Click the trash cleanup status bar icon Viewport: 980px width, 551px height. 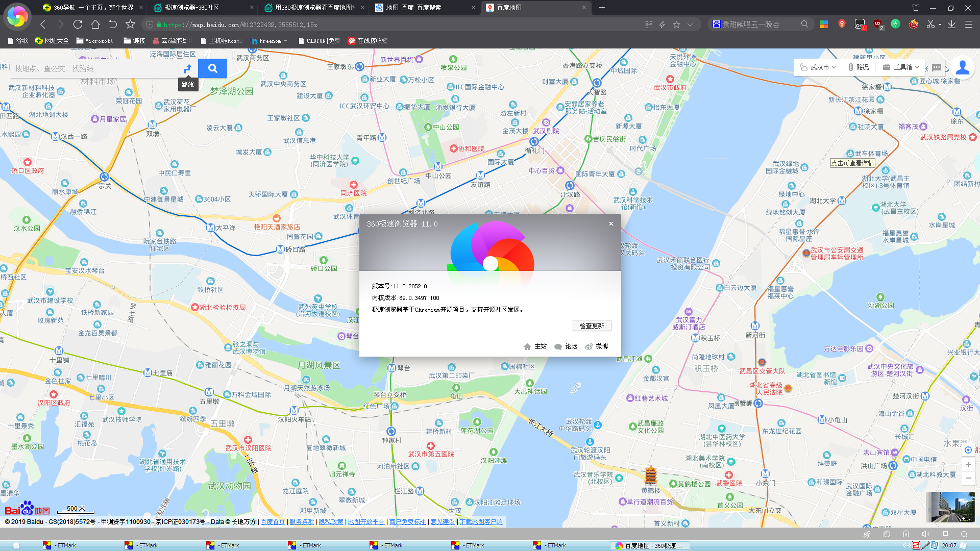tap(905, 534)
